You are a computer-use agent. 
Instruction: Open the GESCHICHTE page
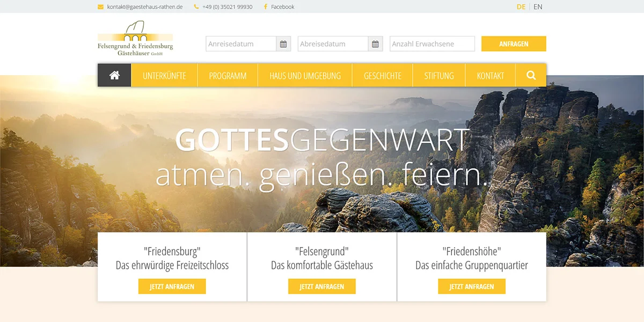[x=382, y=75]
